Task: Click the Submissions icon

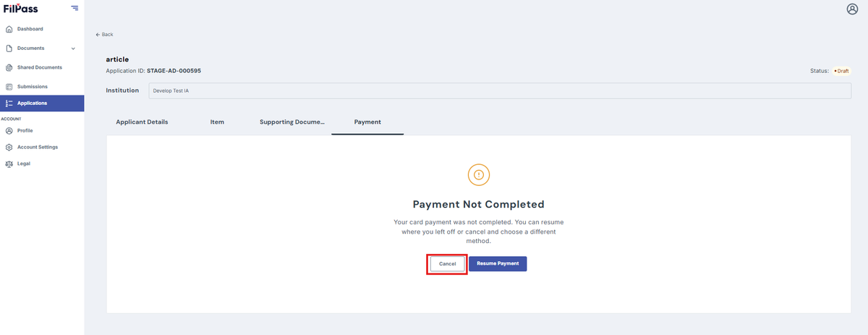Action: coord(9,87)
